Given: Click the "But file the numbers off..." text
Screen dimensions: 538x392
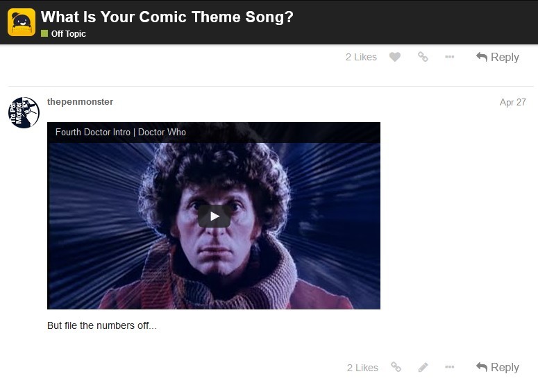Looking at the screenshot, I should (101, 325).
